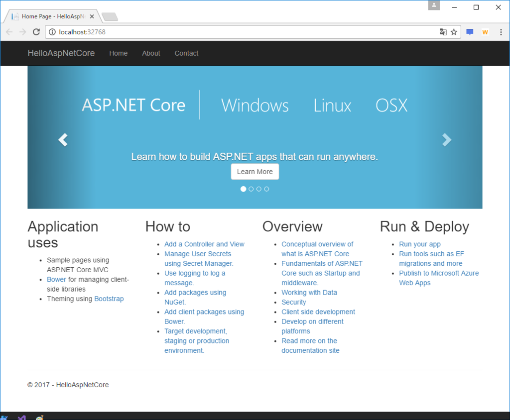Open the blue chat extension icon

470,32
